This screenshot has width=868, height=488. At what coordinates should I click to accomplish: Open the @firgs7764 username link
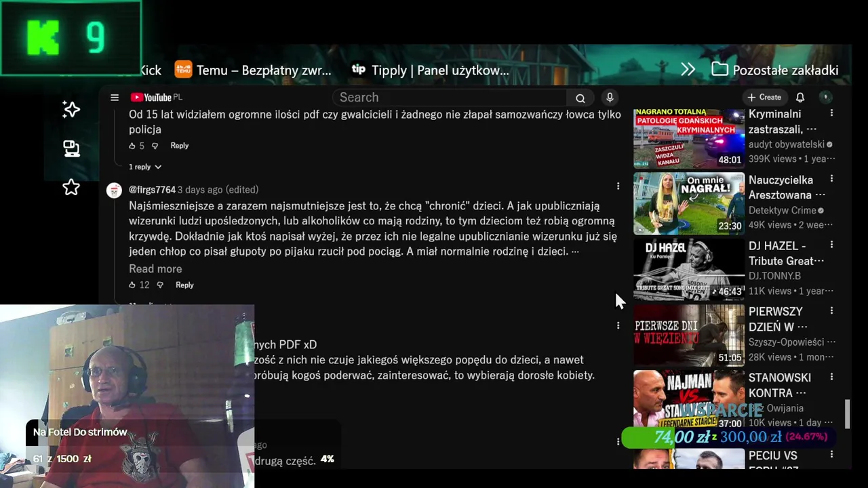coord(152,190)
